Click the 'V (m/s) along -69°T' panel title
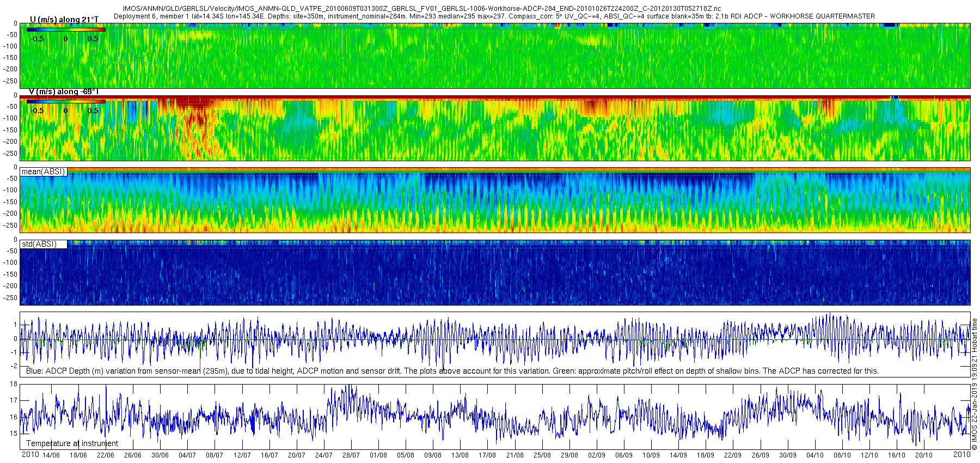This screenshot has width=980, height=463. (x=64, y=92)
